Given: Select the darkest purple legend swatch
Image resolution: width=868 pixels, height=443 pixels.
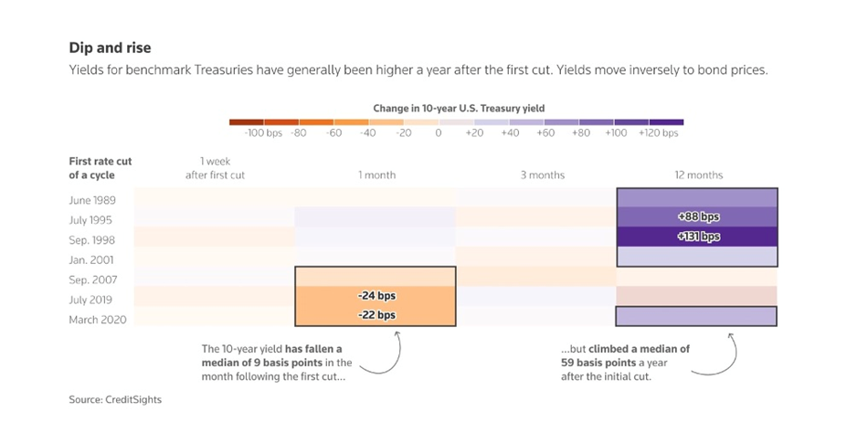Looking at the screenshot, I should pyautogui.click(x=666, y=121).
